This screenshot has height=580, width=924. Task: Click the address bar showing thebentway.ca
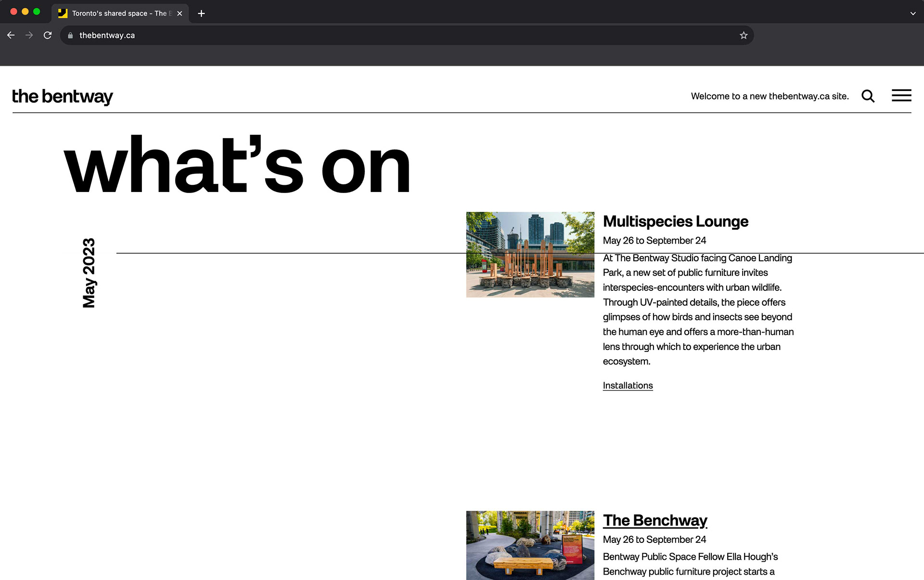pyautogui.click(x=407, y=35)
